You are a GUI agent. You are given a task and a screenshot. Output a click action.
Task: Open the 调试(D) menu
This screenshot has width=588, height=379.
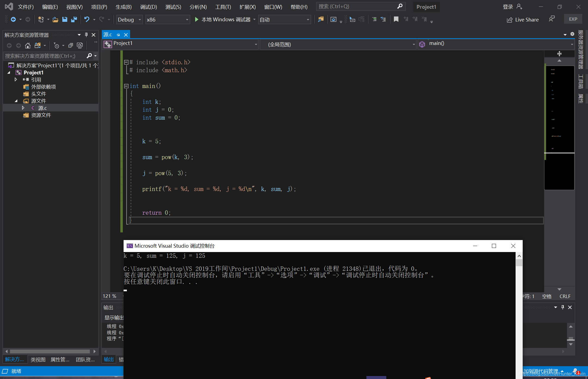point(149,7)
